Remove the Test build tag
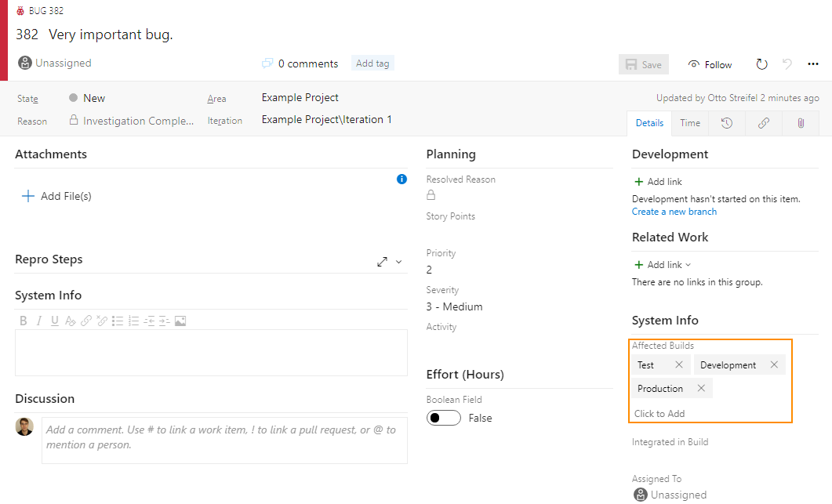 (679, 364)
